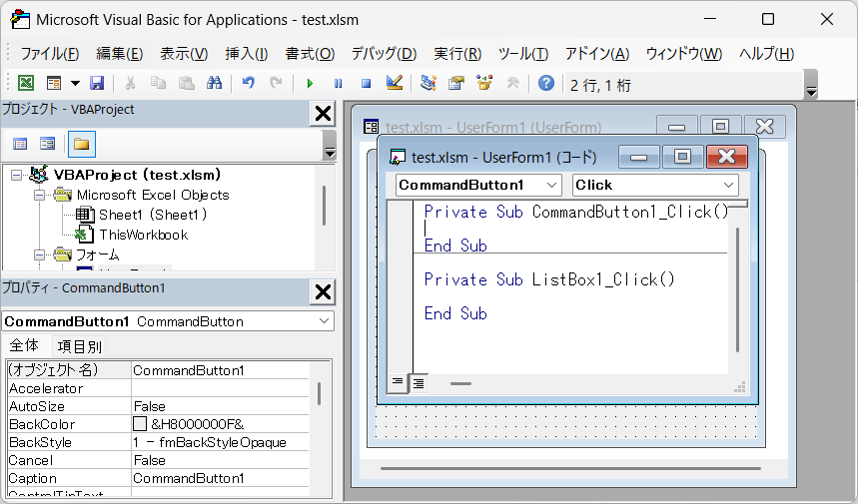This screenshot has width=858, height=504.
Task: Collapse the Microsoft Excel Objects folder
Action: (39, 196)
